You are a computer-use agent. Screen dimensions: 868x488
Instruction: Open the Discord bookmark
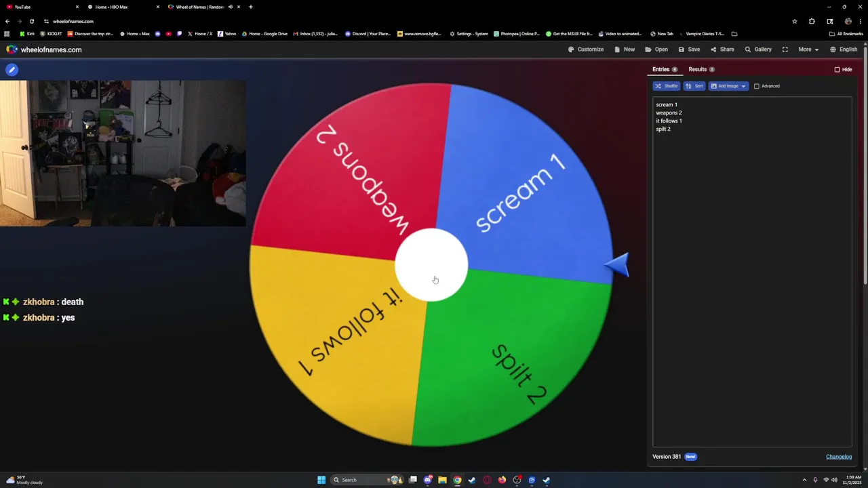369,34
